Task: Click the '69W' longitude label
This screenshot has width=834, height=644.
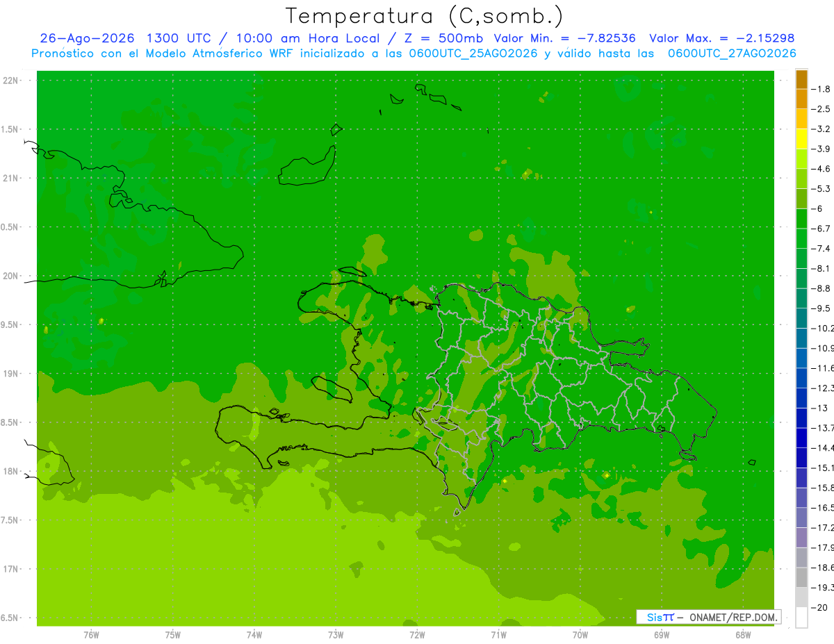Action: [x=661, y=635]
